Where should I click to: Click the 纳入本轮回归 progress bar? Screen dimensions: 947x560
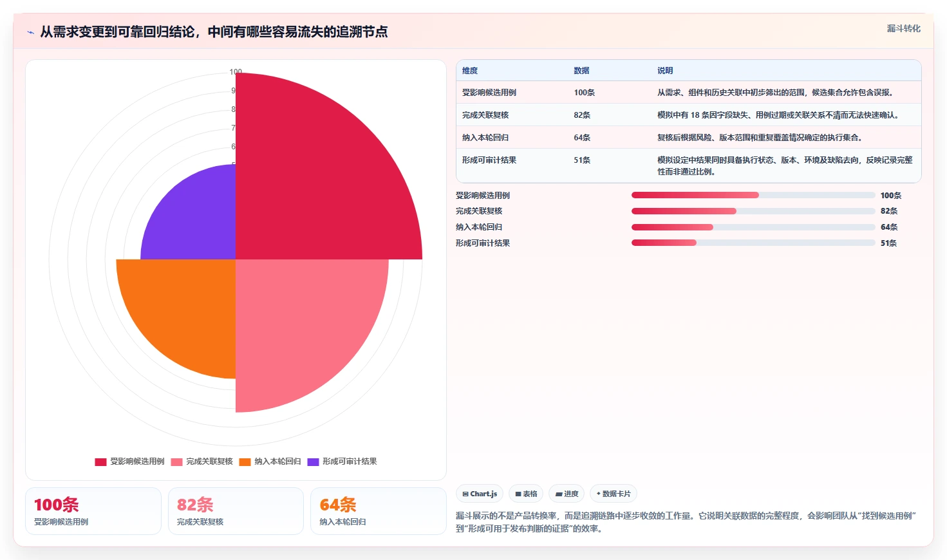[753, 227]
